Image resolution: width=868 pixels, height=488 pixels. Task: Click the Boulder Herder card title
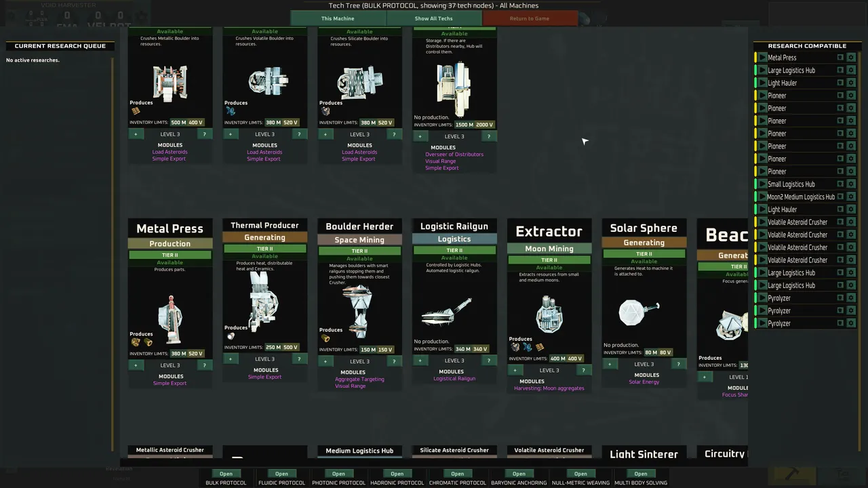359,226
